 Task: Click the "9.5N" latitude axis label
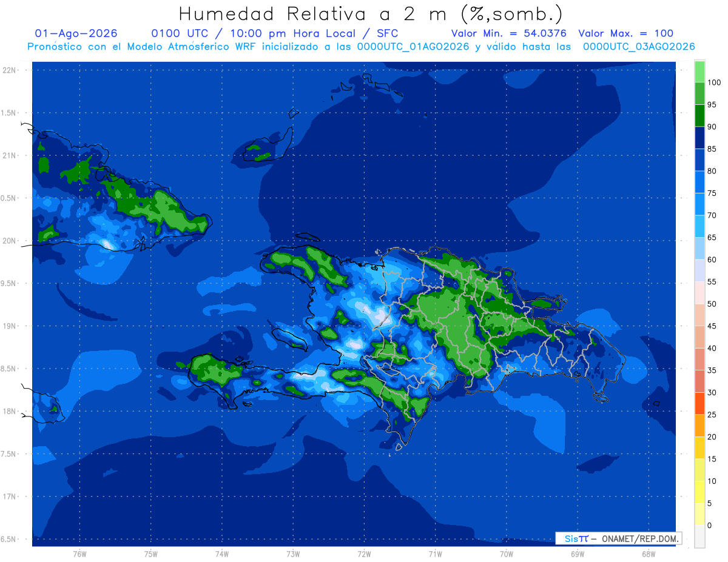[9, 283]
